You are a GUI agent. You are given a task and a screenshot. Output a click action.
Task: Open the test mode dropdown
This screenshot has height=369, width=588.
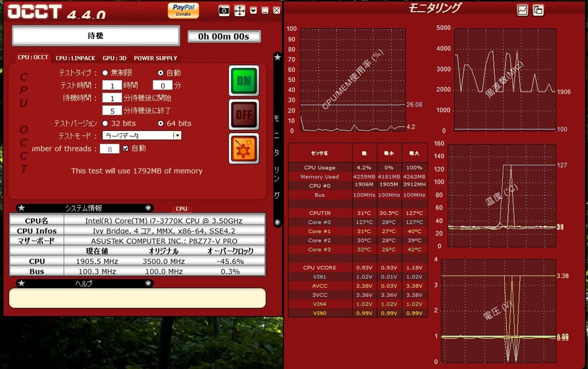(142, 135)
